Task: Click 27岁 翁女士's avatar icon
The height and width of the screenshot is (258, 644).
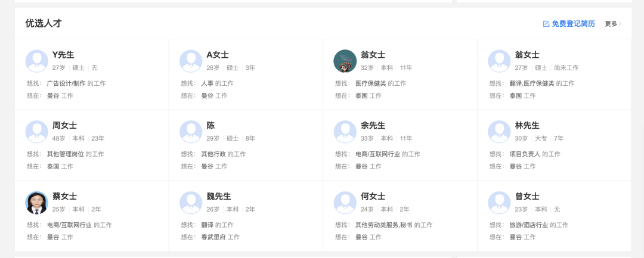Action: [499, 61]
